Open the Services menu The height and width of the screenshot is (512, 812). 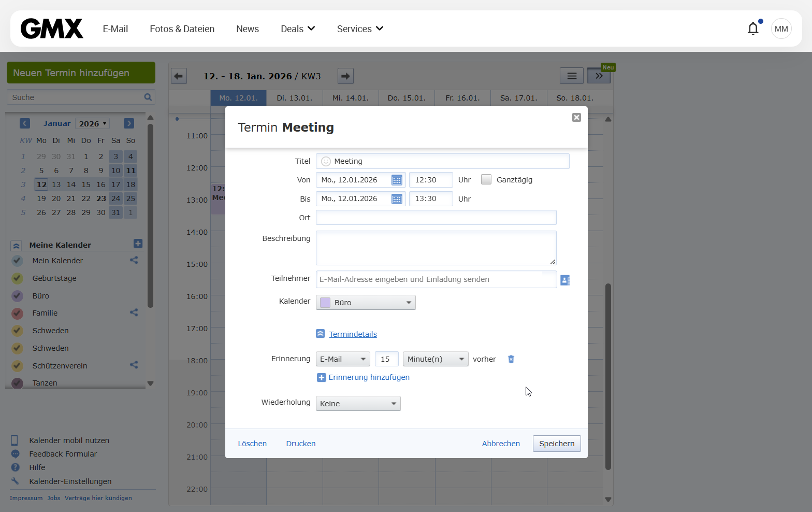pyautogui.click(x=360, y=29)
